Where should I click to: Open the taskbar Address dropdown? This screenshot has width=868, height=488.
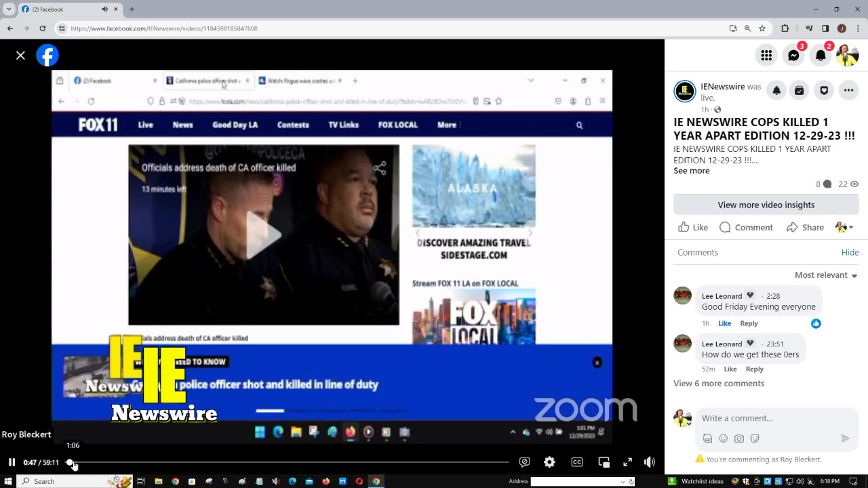pyautogui.click(x=623, y=481)
